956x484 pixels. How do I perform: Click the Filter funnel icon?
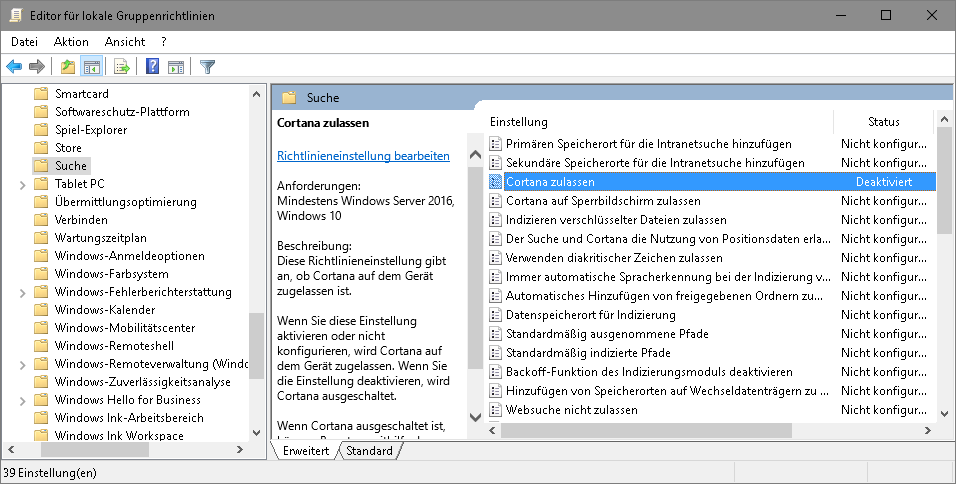(207, 67)
